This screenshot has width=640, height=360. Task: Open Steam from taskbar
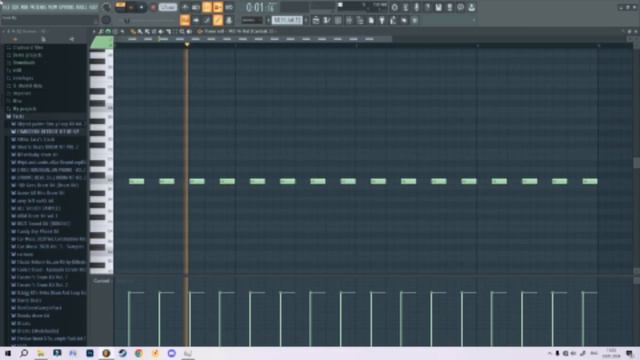[x=122, y=353]
